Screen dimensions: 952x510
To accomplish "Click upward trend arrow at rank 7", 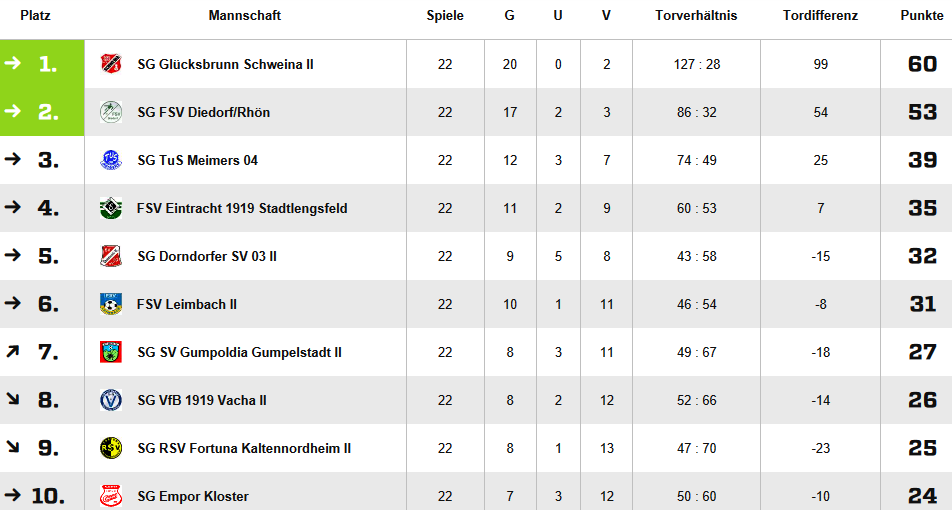I will [x=12, y=351].
